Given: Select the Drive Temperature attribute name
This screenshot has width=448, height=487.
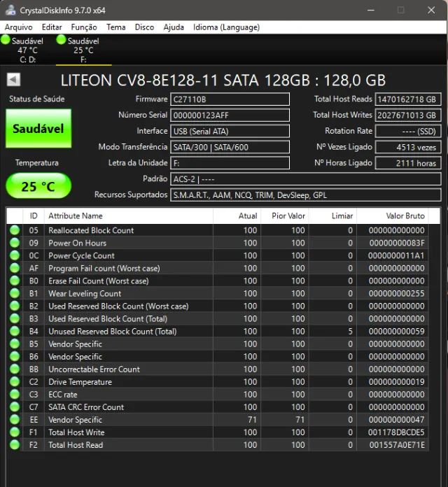Looking at the screenshot, I should 80,382.
